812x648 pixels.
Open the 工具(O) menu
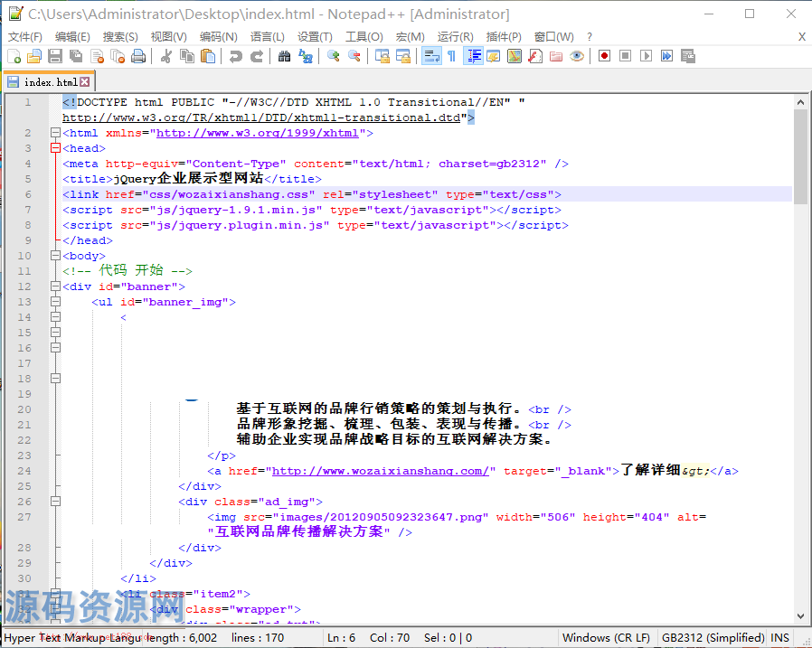click(364, 37)
